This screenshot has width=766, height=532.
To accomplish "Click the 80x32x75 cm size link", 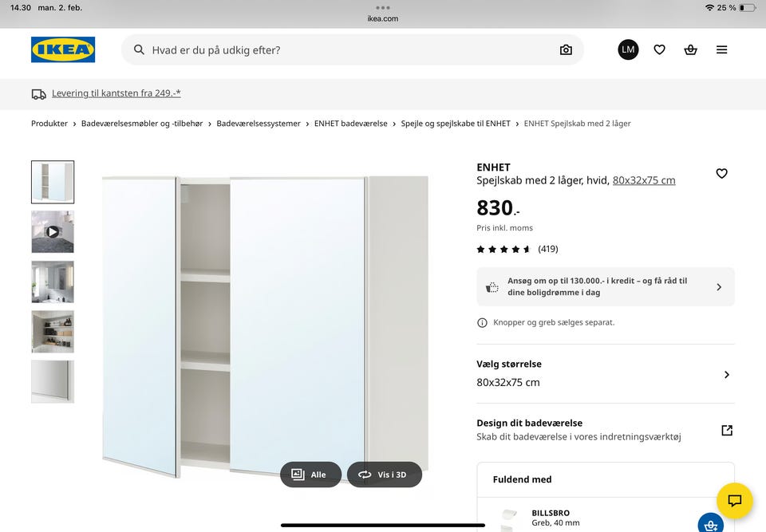I will click(645, 179).
